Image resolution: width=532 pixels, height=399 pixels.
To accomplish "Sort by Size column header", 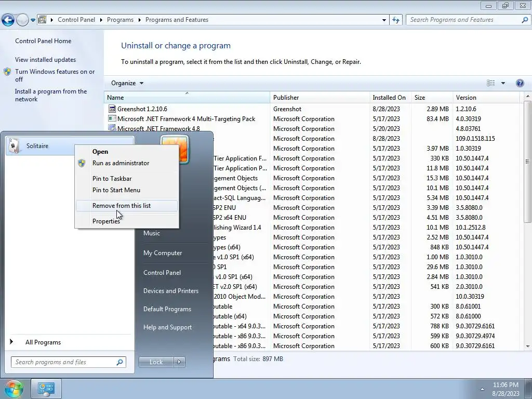I will [x=432, y=97].
